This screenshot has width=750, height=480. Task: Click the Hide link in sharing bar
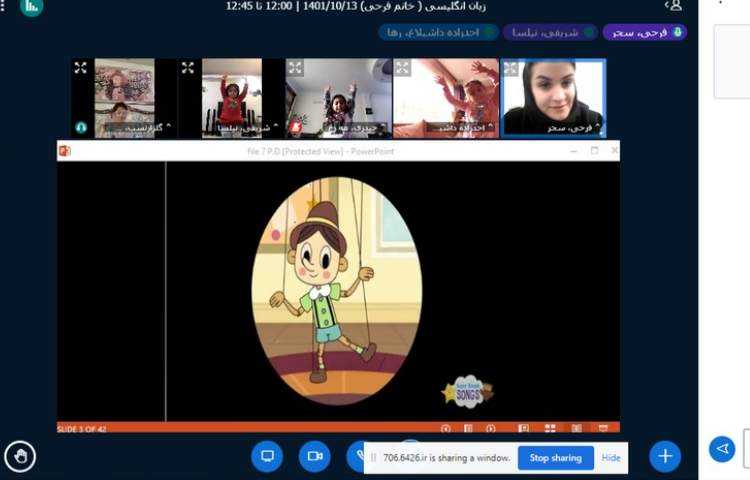[x=611, y=458]
